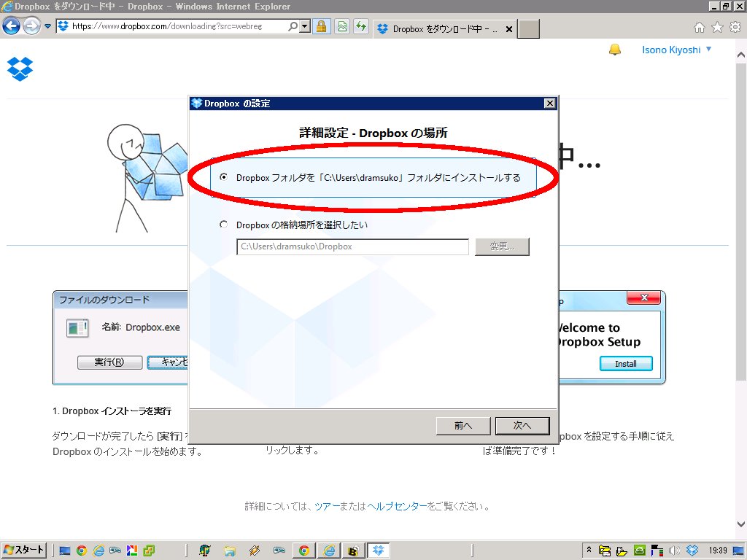Click the Internet Explorer Home icon
Image resolution: width=747 pixels, height=560 pixels.
700,28
